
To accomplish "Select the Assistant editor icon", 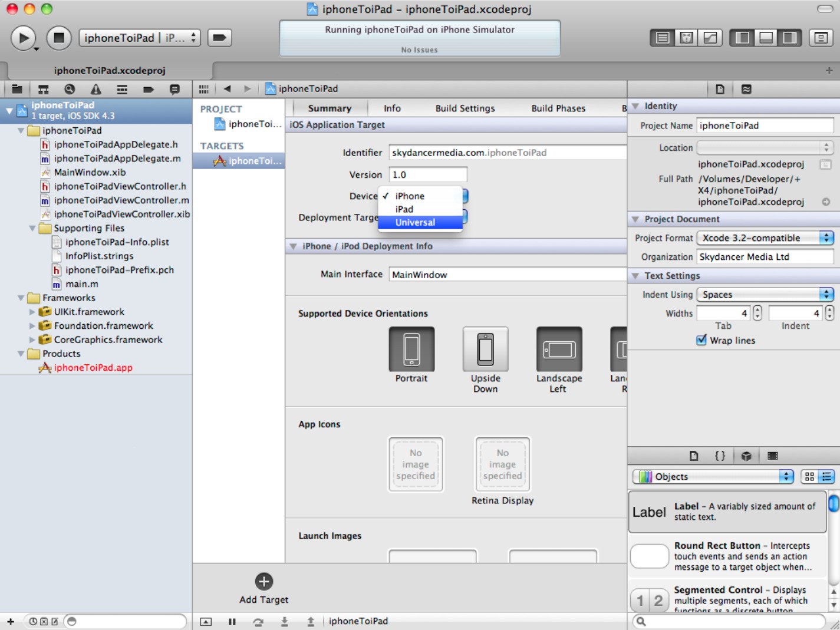I will [x=686, y=38].
